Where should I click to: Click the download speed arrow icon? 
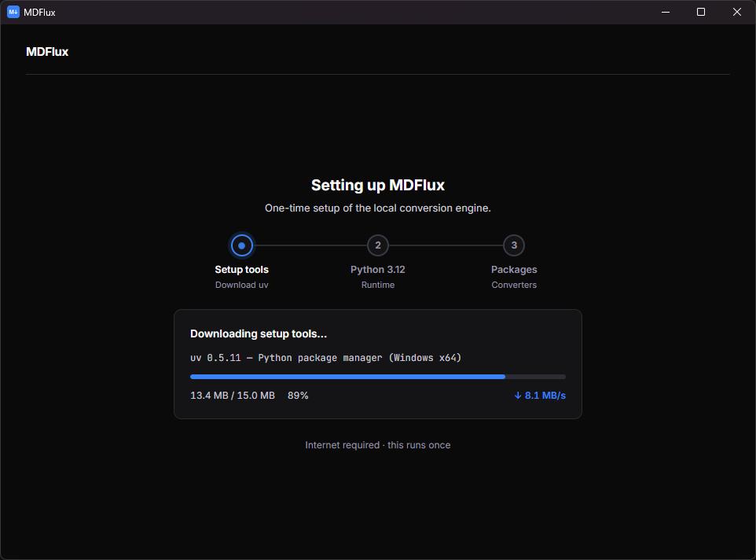[x=518, y=396]
